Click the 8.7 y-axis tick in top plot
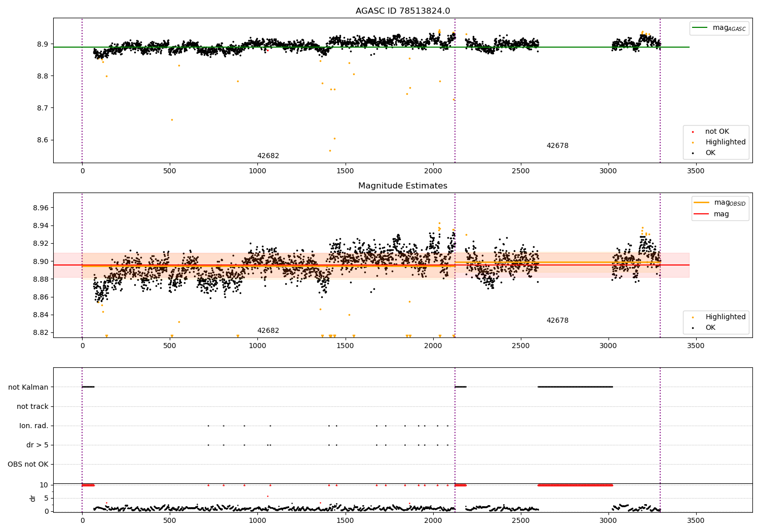Viewport: 760px width, 532px height. tap(43, 108)
